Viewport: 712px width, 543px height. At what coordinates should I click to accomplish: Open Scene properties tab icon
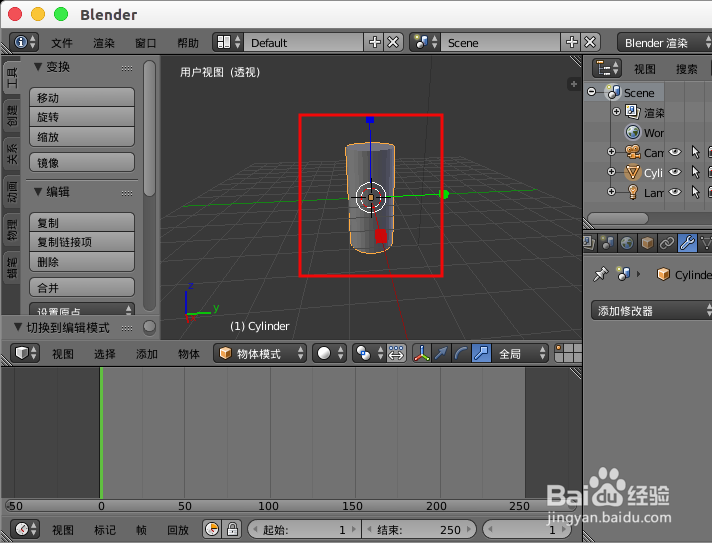(607, 243)
